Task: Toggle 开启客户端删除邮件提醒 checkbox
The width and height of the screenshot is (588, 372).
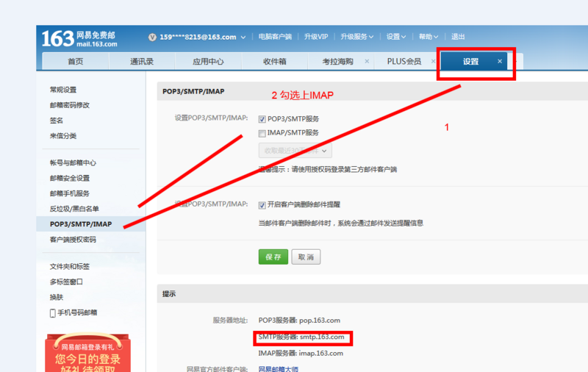Action: pos(262,205)
